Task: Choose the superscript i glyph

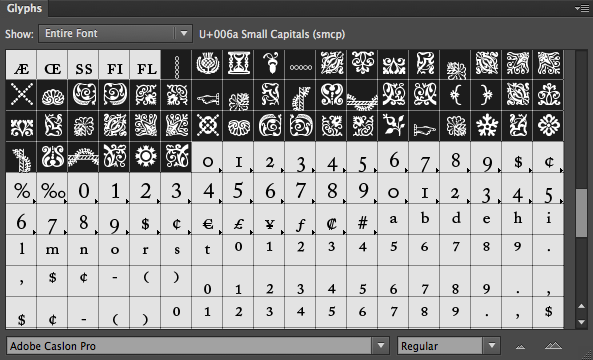Action: click(x=548, y=219)
